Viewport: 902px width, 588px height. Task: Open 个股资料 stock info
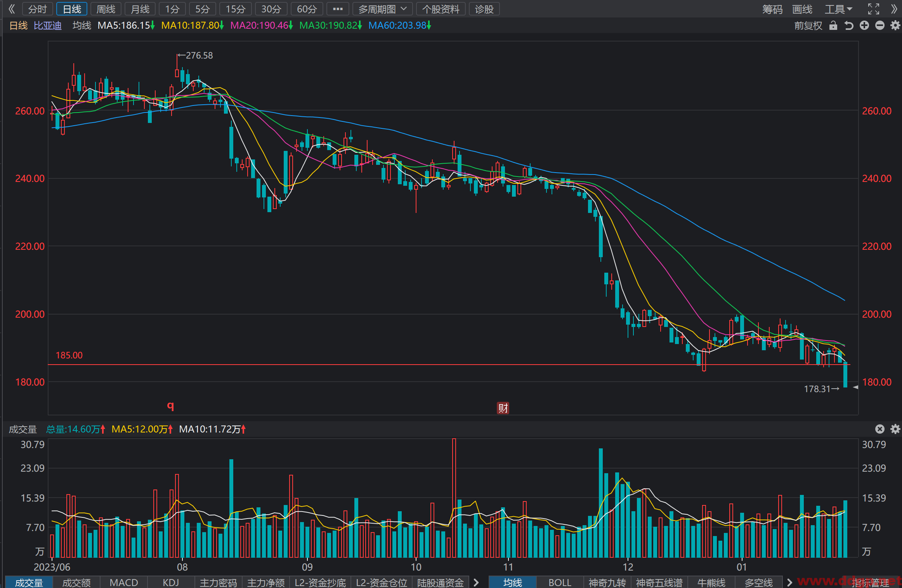point(441,9)
